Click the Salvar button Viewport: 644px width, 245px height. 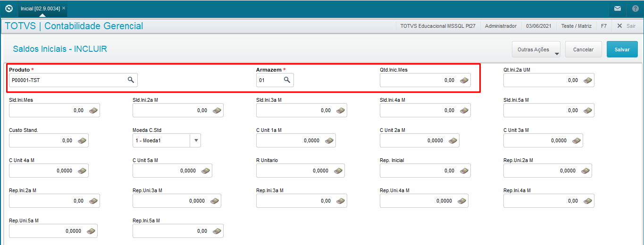[622, 49]
